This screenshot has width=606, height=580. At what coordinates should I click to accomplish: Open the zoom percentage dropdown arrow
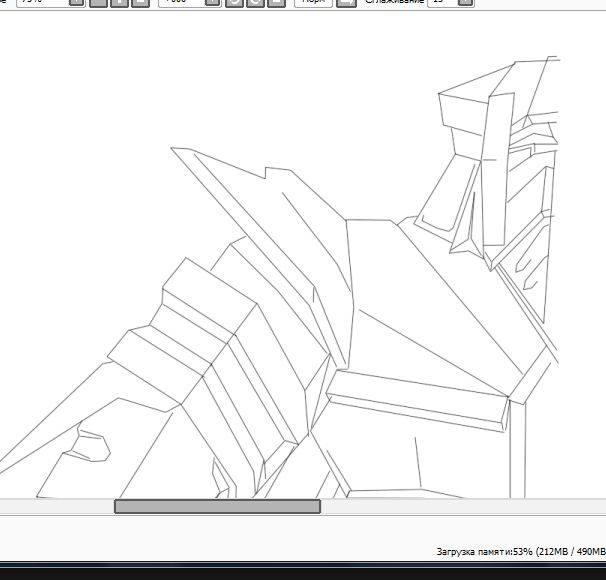77,3
